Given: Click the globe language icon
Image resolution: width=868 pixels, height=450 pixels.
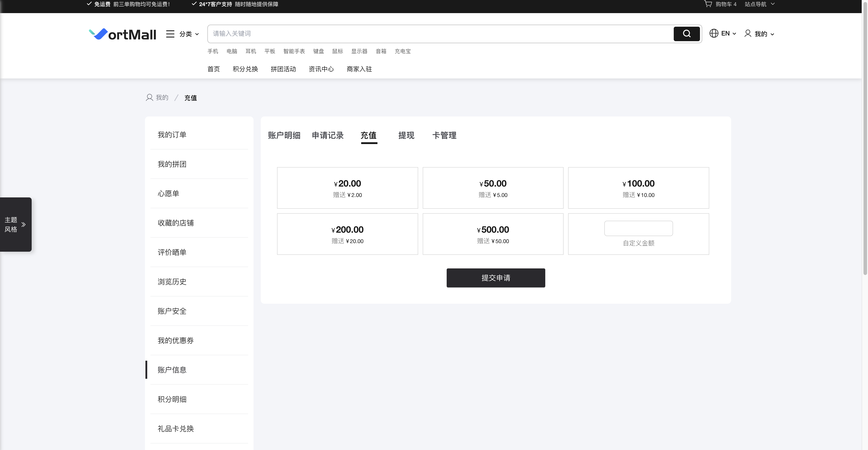Looking at the screenshot, I should click(714, 33).
